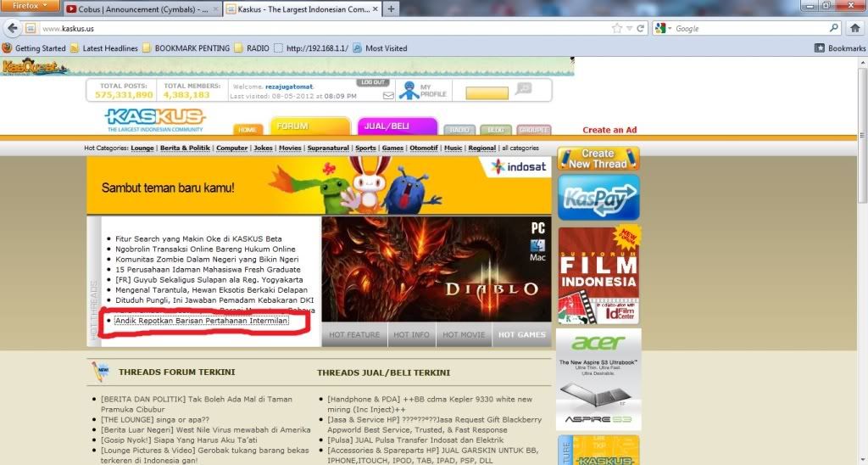
Task: Open West Nile Virus mewabah thread
Action: pos(205,429)
